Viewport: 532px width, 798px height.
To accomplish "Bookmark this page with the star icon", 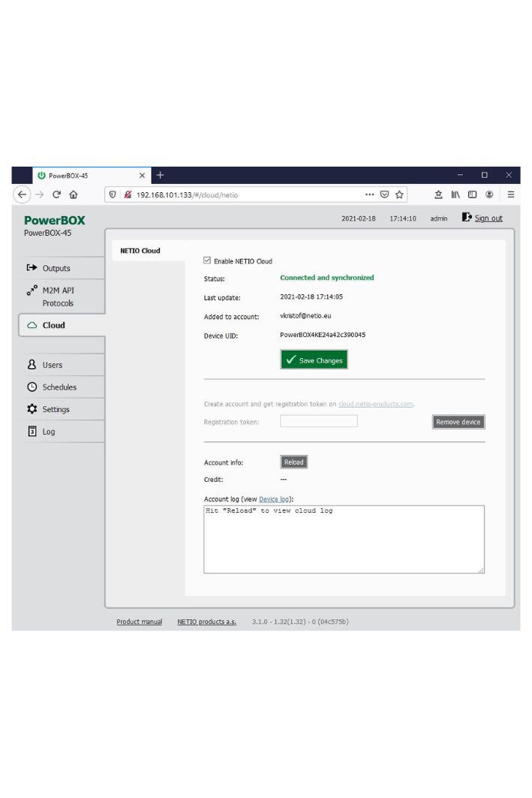I will pos(399,194).
